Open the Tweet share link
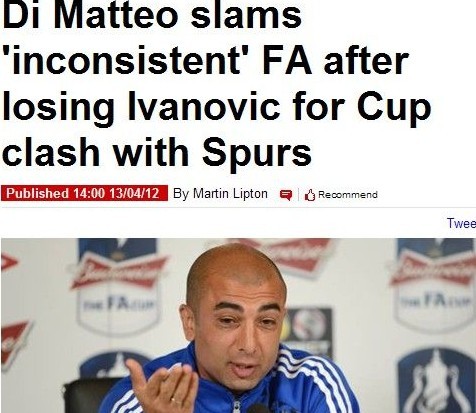Viewport: 476px width, 413px height. (x=461, y=223)
